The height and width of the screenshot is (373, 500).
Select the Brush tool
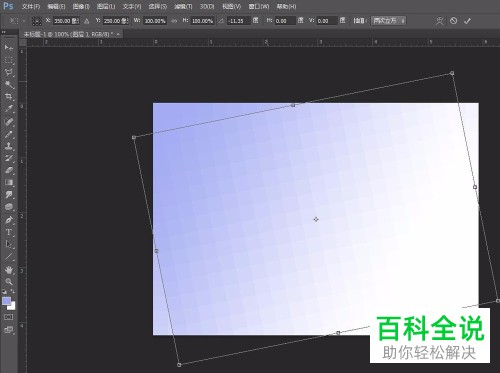[9, 134]
